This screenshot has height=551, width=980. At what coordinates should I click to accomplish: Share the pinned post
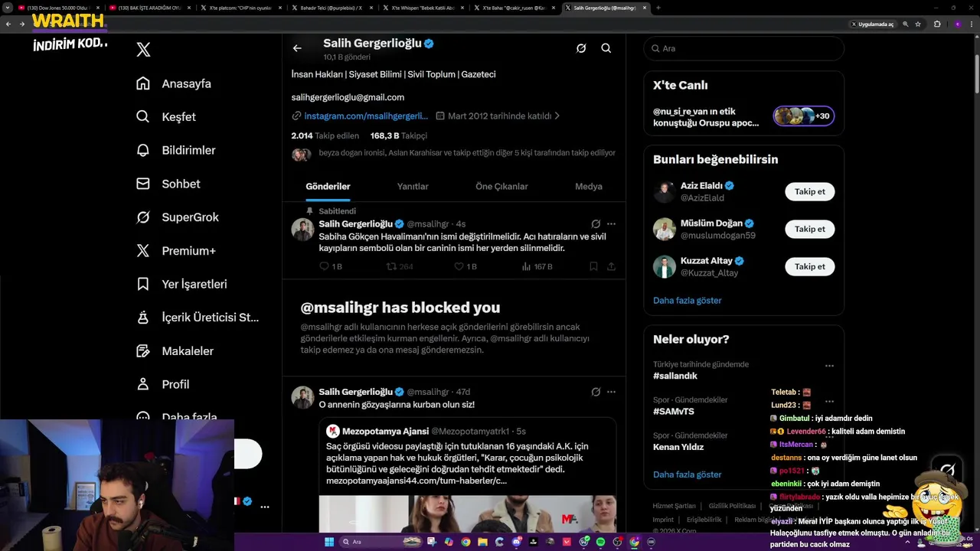click(611, 266)
